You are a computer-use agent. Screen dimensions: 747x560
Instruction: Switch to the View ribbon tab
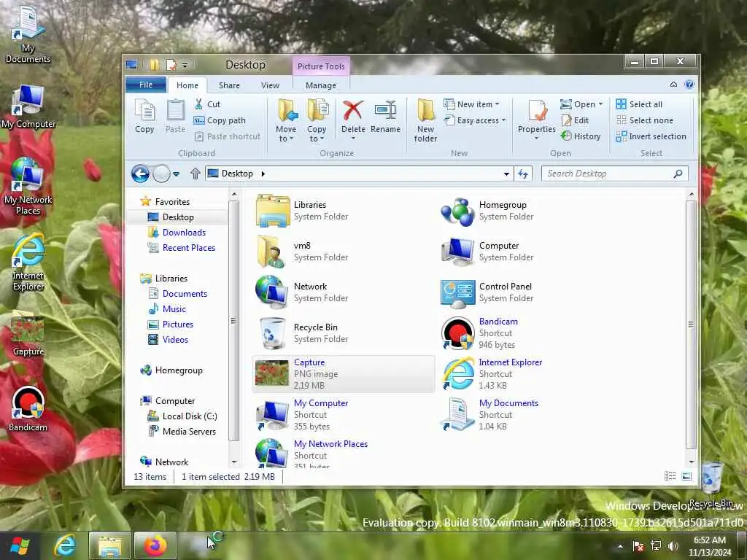(x=270, y=85)
